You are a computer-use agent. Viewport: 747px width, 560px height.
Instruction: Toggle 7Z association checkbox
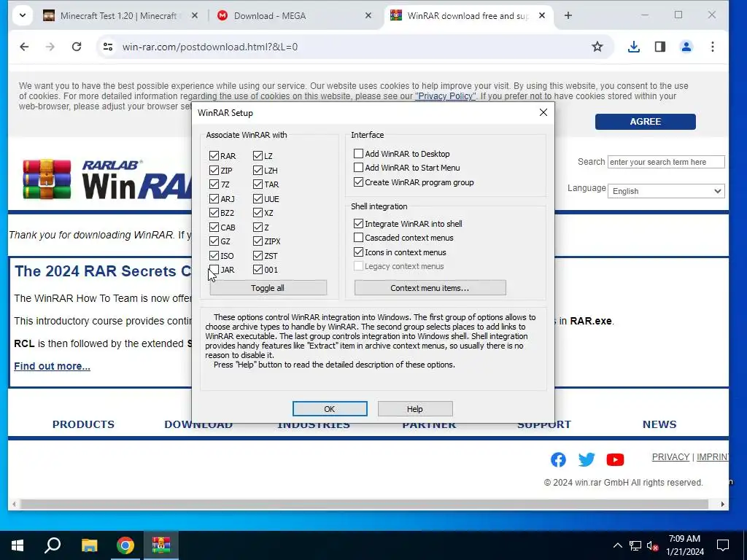click(x=214, y=184)
